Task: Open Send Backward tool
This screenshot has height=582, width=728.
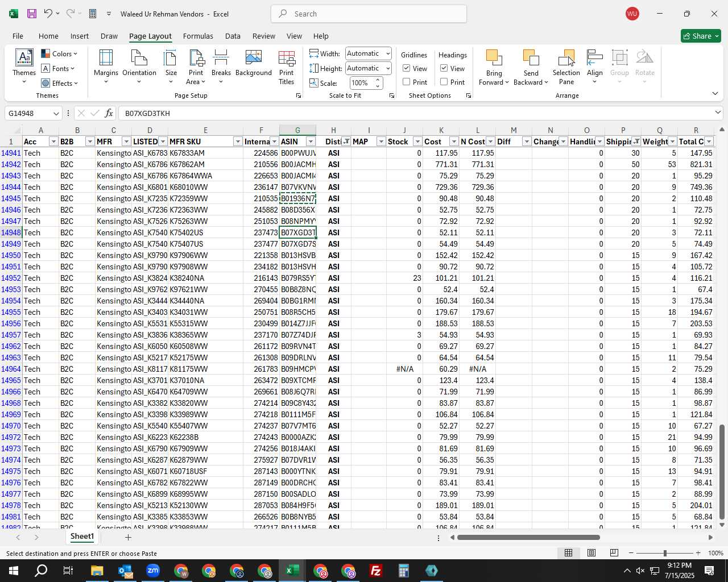Action: click(531, 67)
